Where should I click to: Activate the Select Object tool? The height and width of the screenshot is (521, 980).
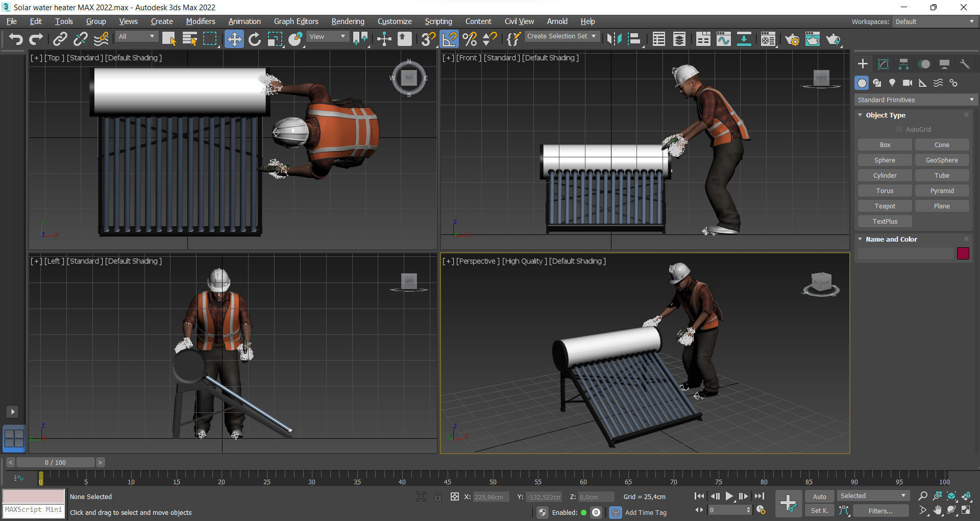click(x=169, y=39)
